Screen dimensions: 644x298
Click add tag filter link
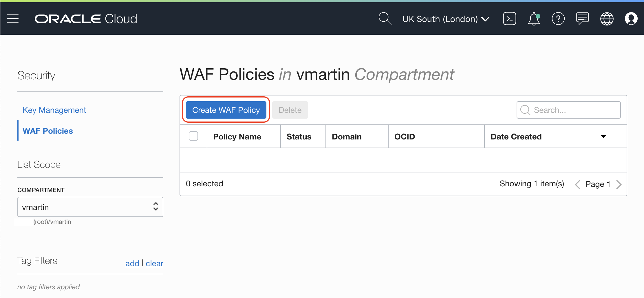[132, 263]
